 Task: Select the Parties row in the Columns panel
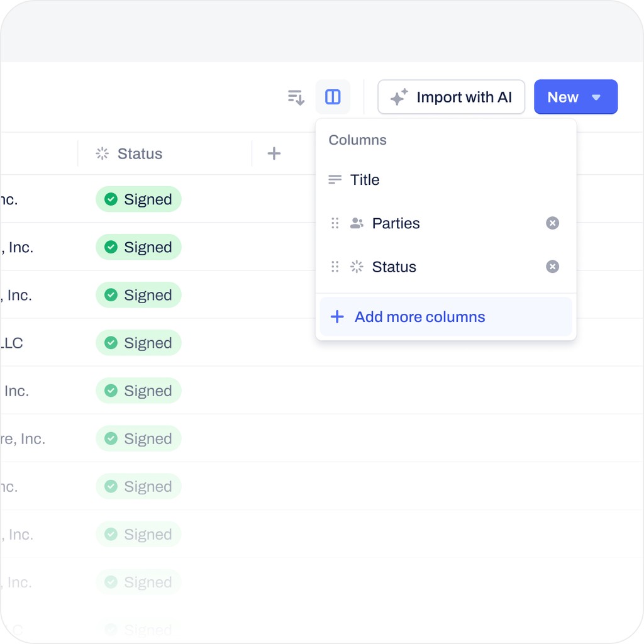click(x=396, y=223)
